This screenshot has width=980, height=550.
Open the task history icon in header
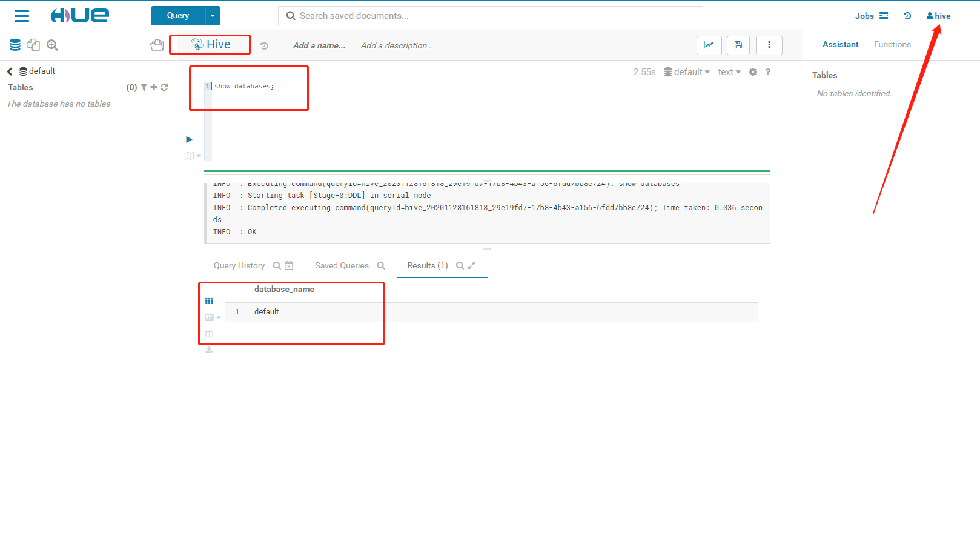907,16
